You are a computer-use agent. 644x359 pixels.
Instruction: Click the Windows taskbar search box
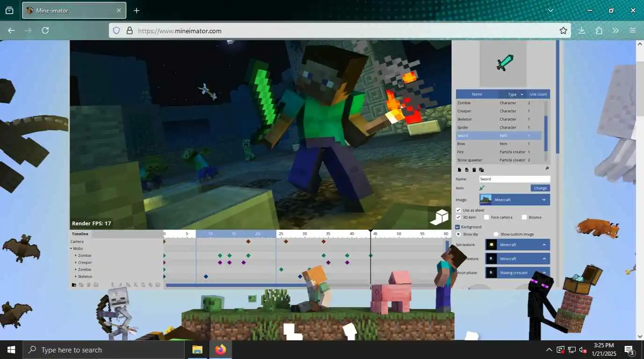103,350
